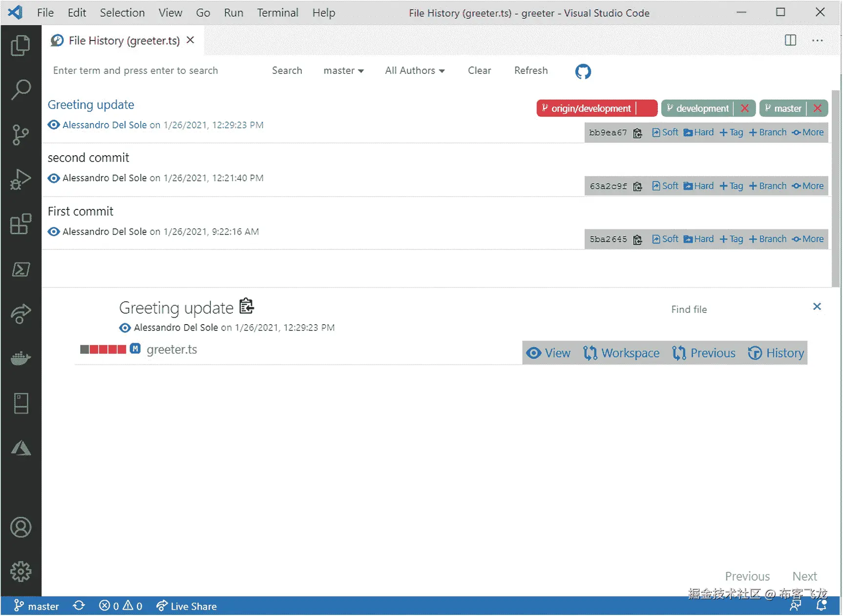Open the Edit menu
This screenshot has width=843, height=616.
[77, 13]
